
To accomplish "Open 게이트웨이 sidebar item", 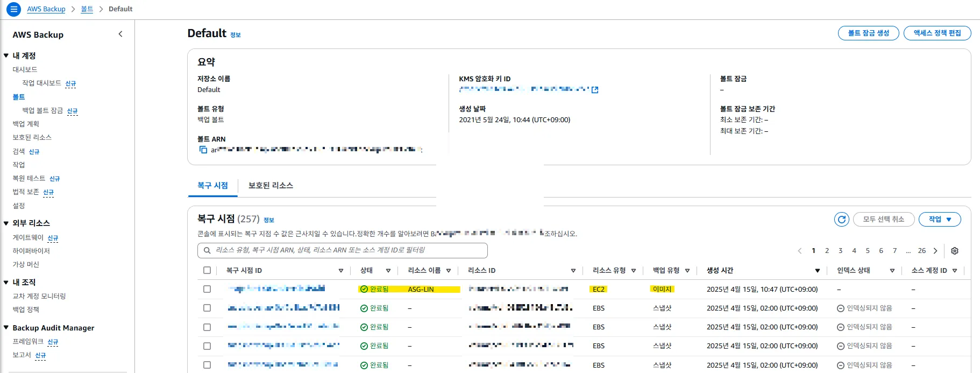I will (x=28, y=237).
